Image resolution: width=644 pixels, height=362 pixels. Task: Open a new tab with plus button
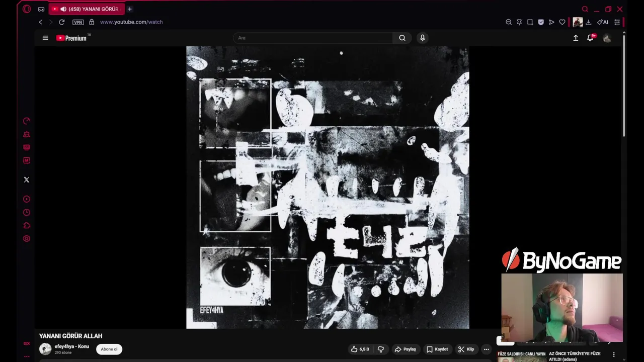pyautogui.click(x=129, y=9)
